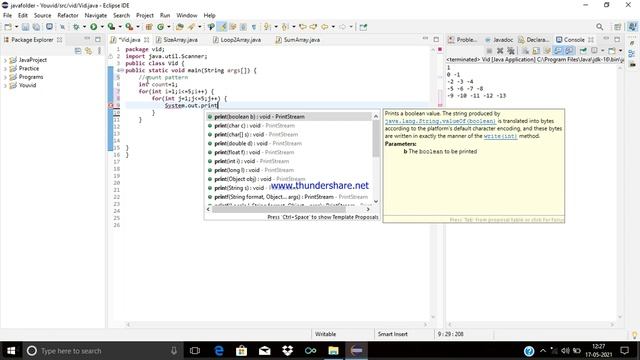Click the Terminate console icon

489,51
